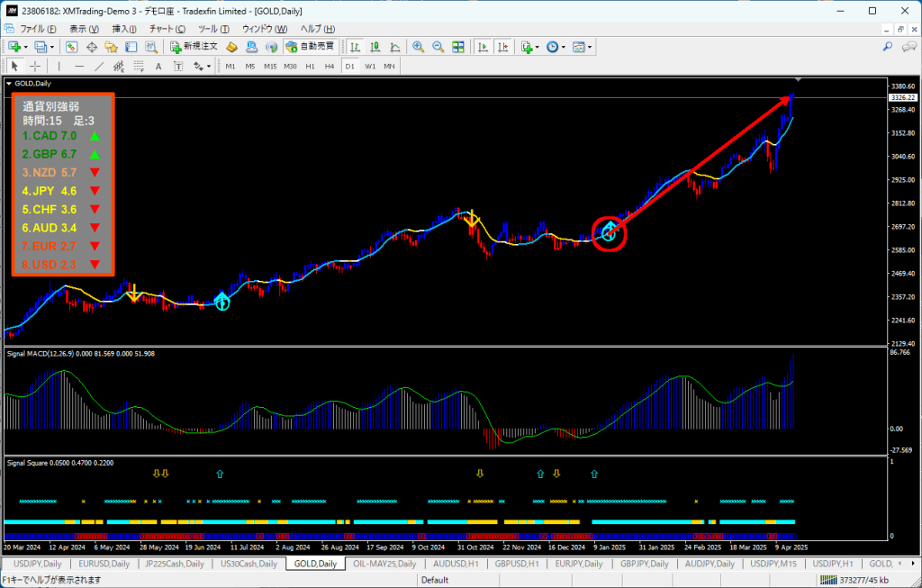Switch to the USDJPY,Daily chart tab
Screen dimensions: 922x588
point(37,564)
